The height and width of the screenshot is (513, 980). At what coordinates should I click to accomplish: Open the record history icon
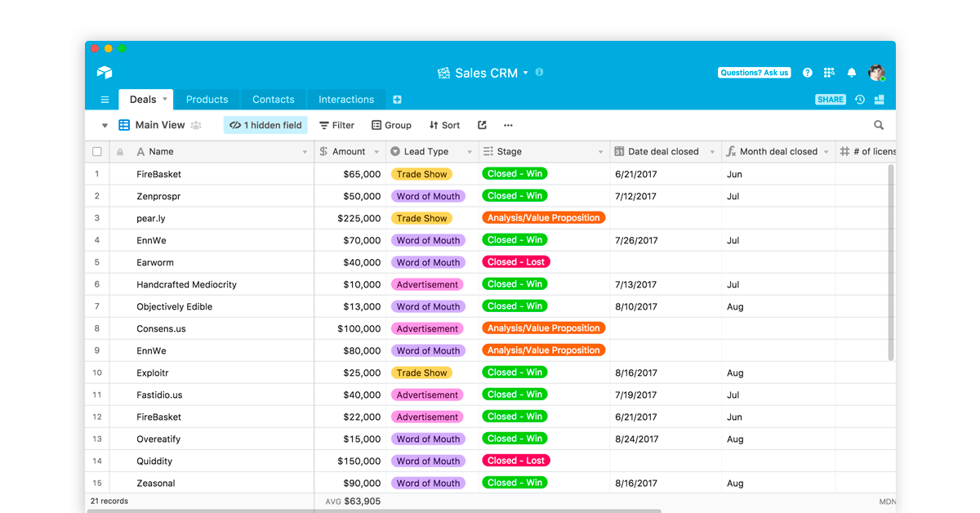coord(858,99)
